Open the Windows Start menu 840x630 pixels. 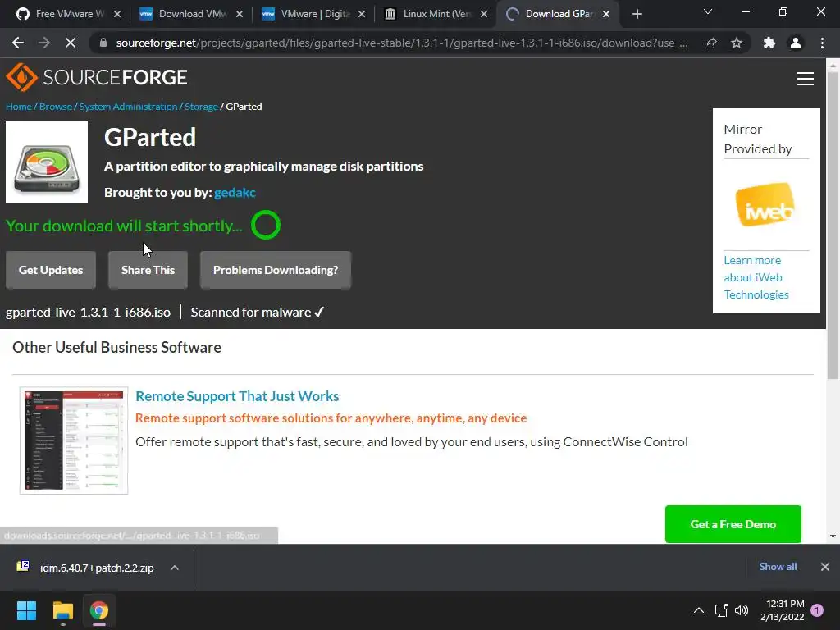26,610
